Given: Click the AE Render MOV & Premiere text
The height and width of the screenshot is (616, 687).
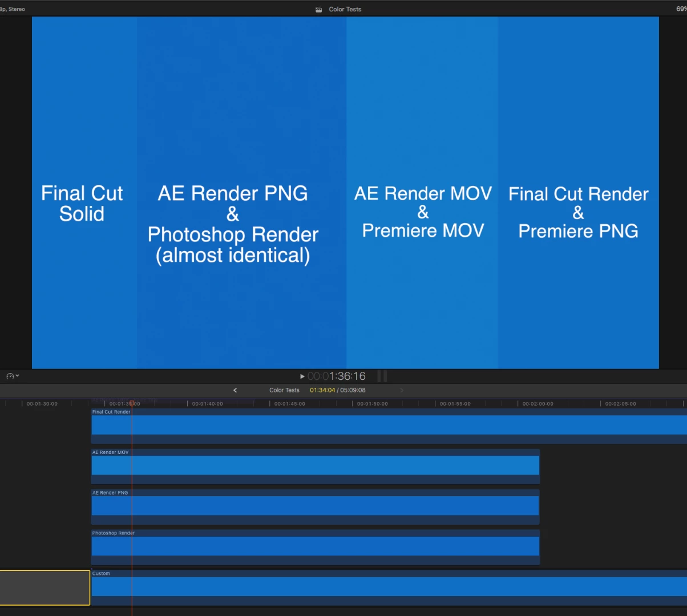Looking at the screenshot, I should click(423, 212).
